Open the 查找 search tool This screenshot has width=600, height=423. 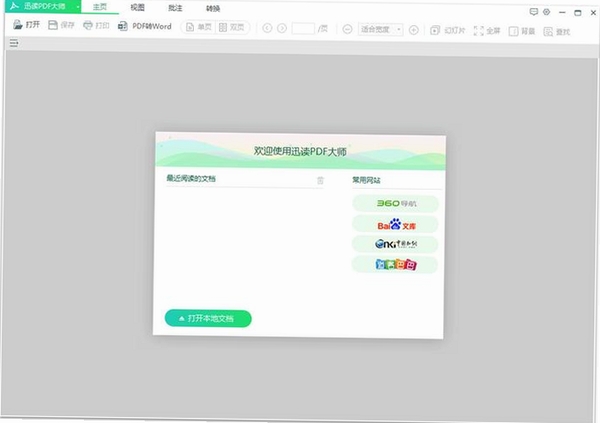tap(557, 32)
